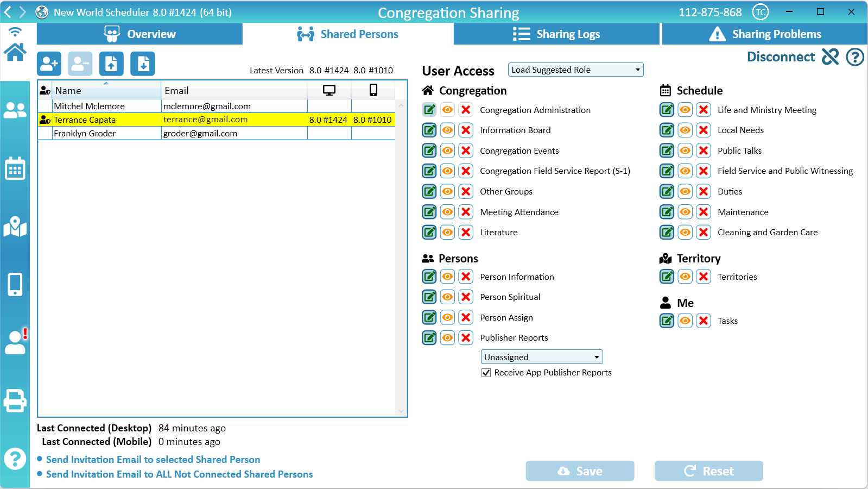Set edit access for Information Board
Viewport: 868px width, 489px height.
(429, 130)
